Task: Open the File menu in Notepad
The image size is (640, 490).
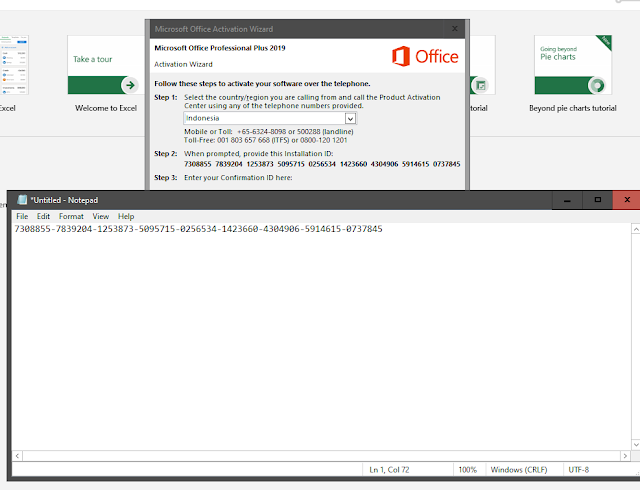Action: tap(22, 216)
